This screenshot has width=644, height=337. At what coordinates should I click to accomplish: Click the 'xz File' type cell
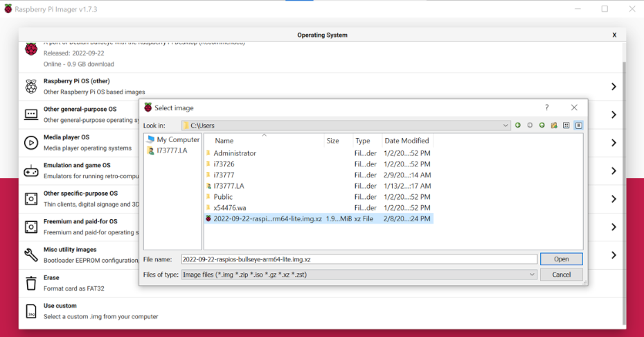[x=364, y=218]
